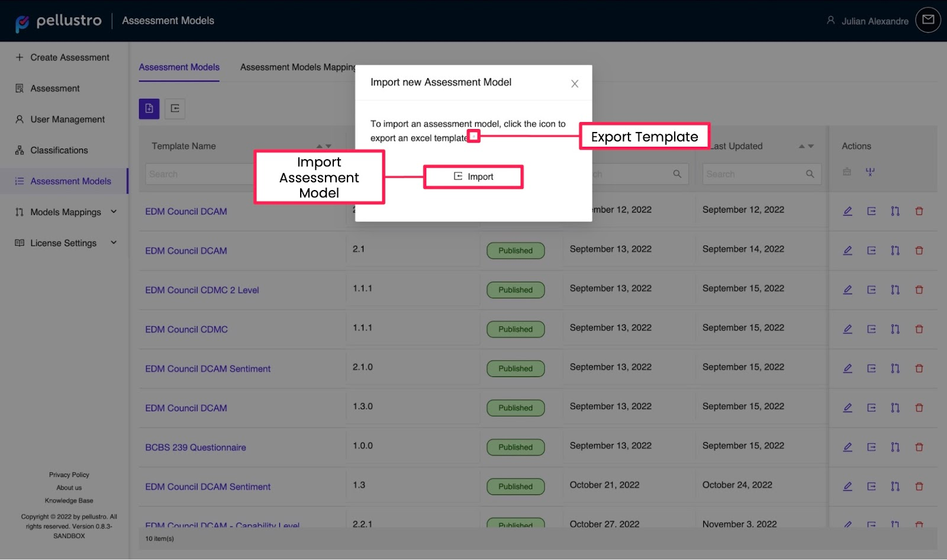The image size is (947, 560).
Task: Edit the DCAM row updated September 12
Action: pos(848,211)
